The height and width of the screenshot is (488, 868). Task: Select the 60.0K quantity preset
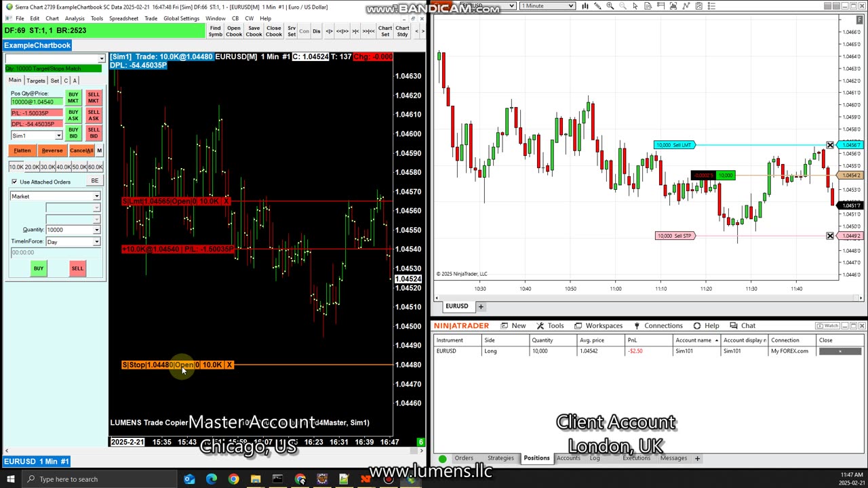pyautogui.click(x=95, y=167)
